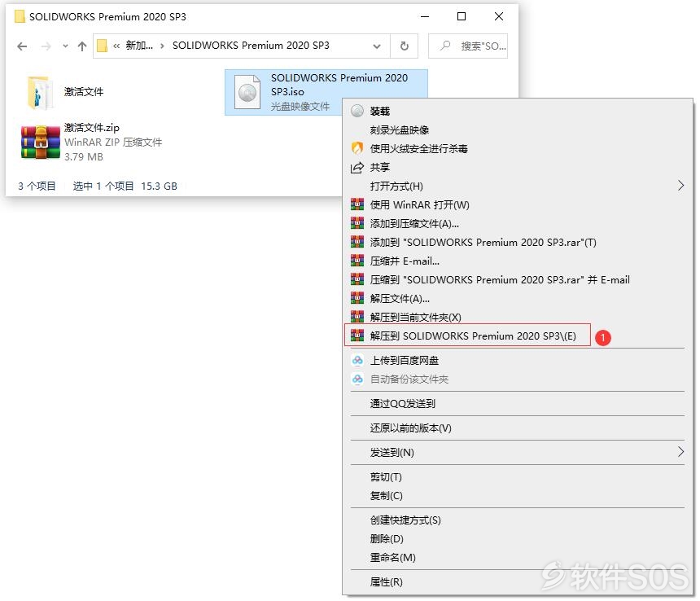700x601 pixels.
Task: Open 属性(R) properties entry
Action: click(x=518, y=582)
